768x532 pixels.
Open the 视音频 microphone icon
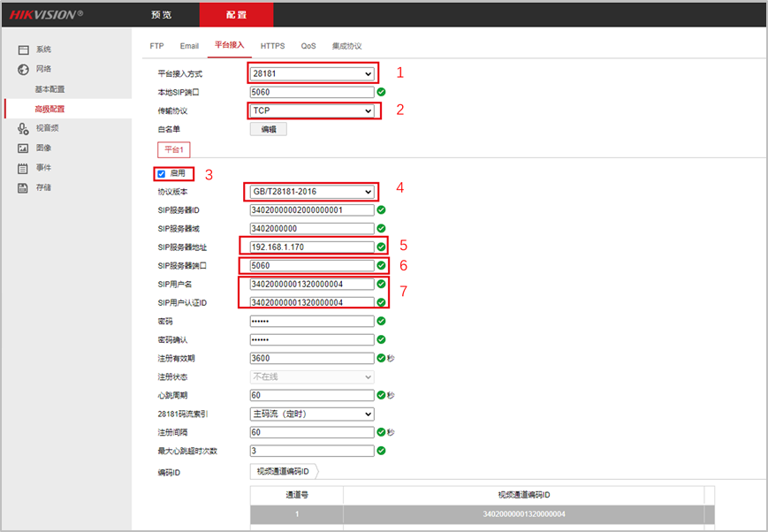[x=23, y=128]
